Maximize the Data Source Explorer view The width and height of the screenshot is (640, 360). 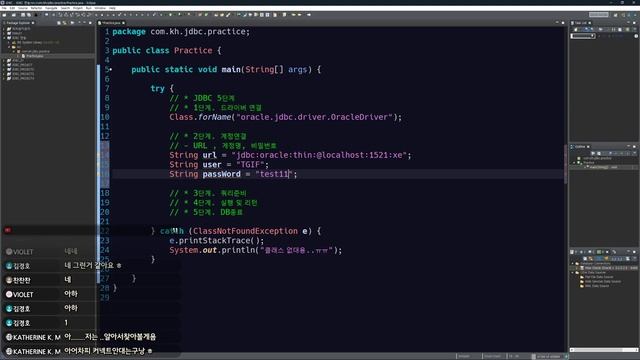pyautogui.click(x=634, y=252)
